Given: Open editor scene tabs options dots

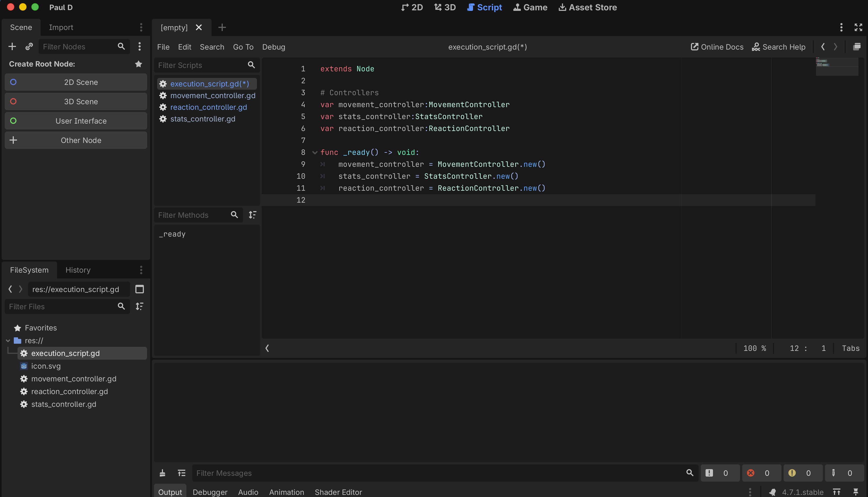Looking at the screenshot, I should [x=841, y=27].
